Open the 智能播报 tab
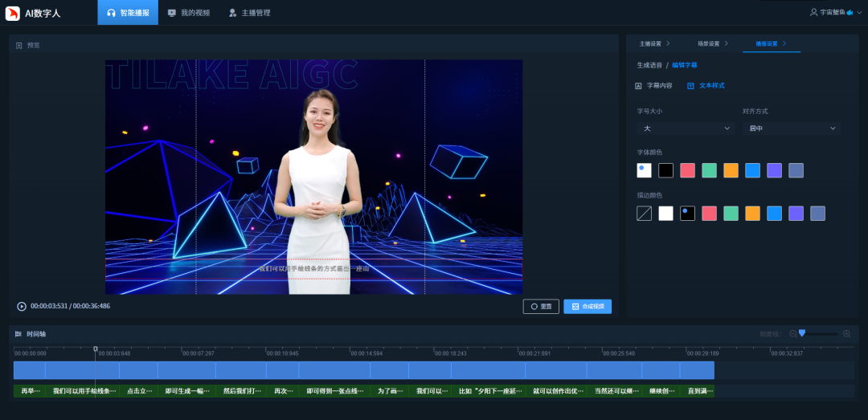868x420 pixels. tap(128, 13)
